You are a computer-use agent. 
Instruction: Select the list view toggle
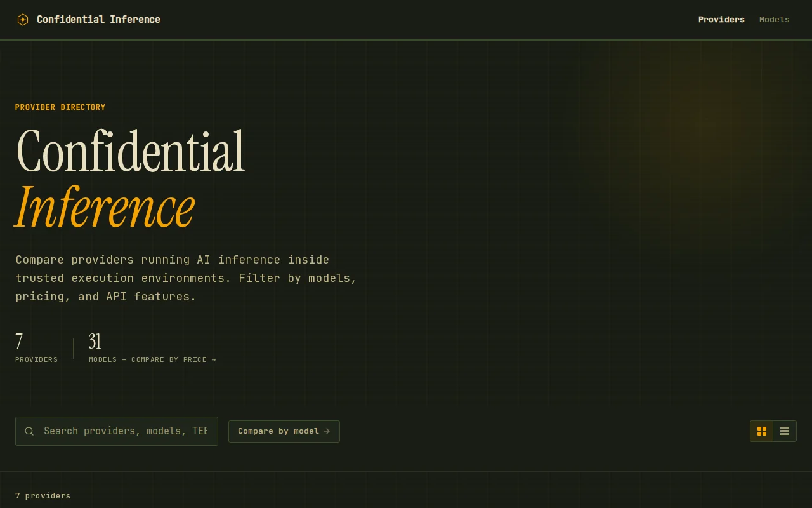pos(785,431)
